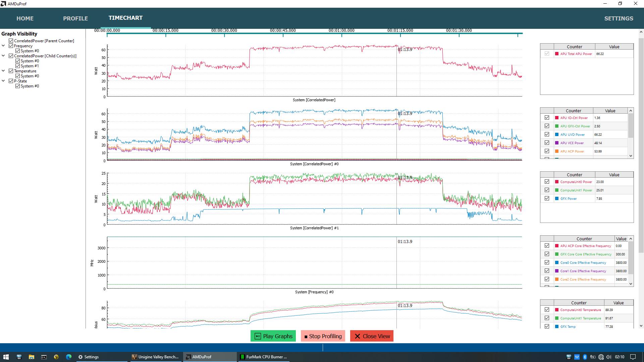Select System #0 under Temperature tree
Screen dimensions: 644x362
30,76
